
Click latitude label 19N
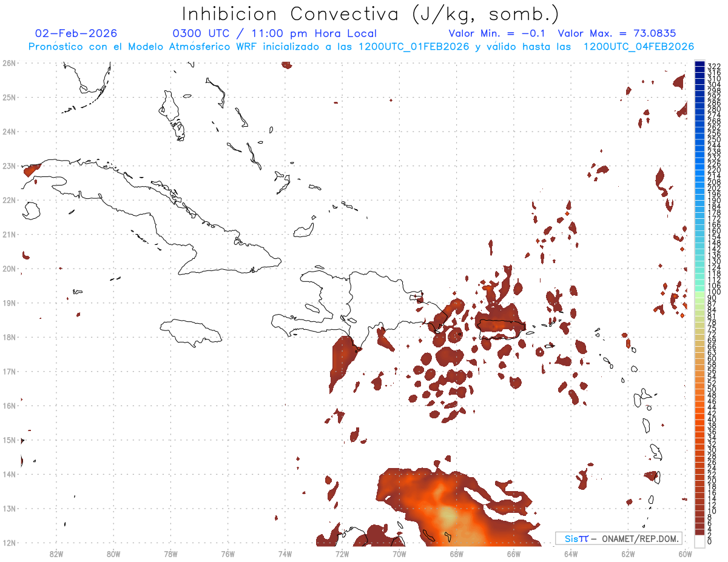[9, 303]
